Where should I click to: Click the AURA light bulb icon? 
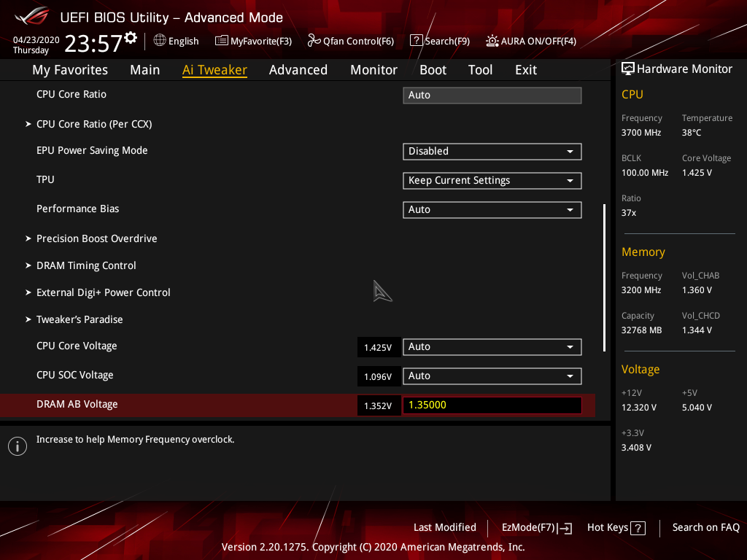(492, 41)
